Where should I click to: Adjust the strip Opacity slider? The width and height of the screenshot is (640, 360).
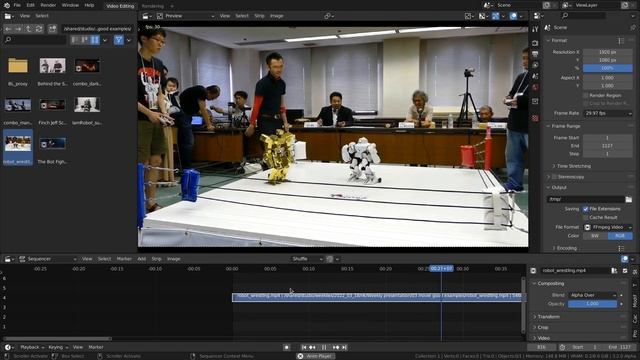592,304
